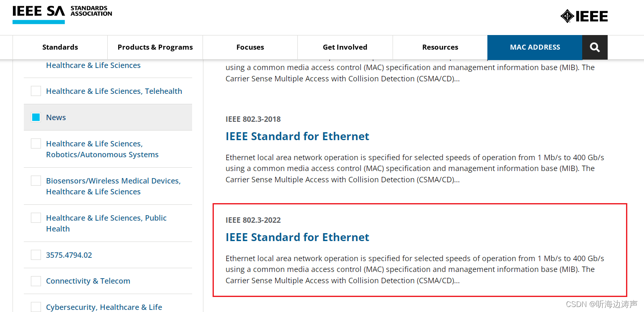Expand the Get Involved menu

point(345,47)
